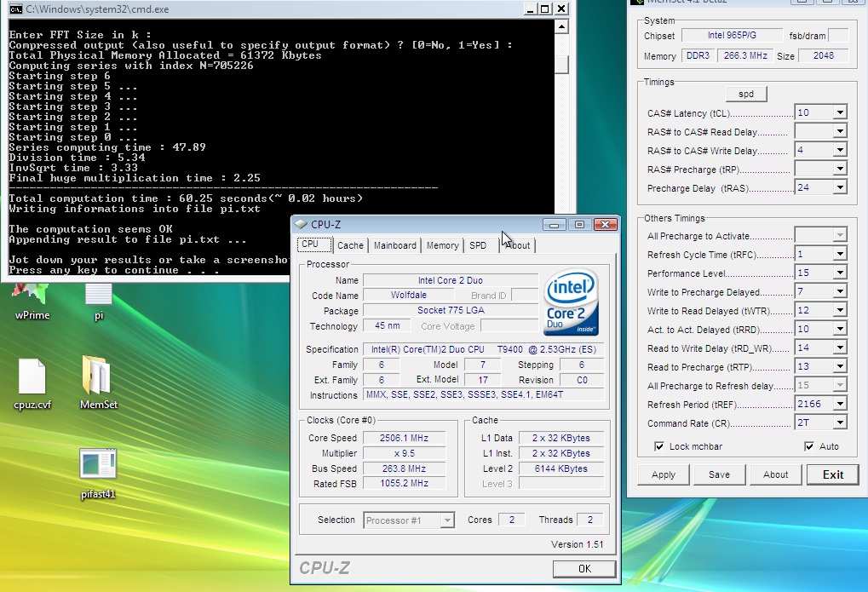Minimize the CPU-Z window
The image size is (868, 592).
[555, 224]
